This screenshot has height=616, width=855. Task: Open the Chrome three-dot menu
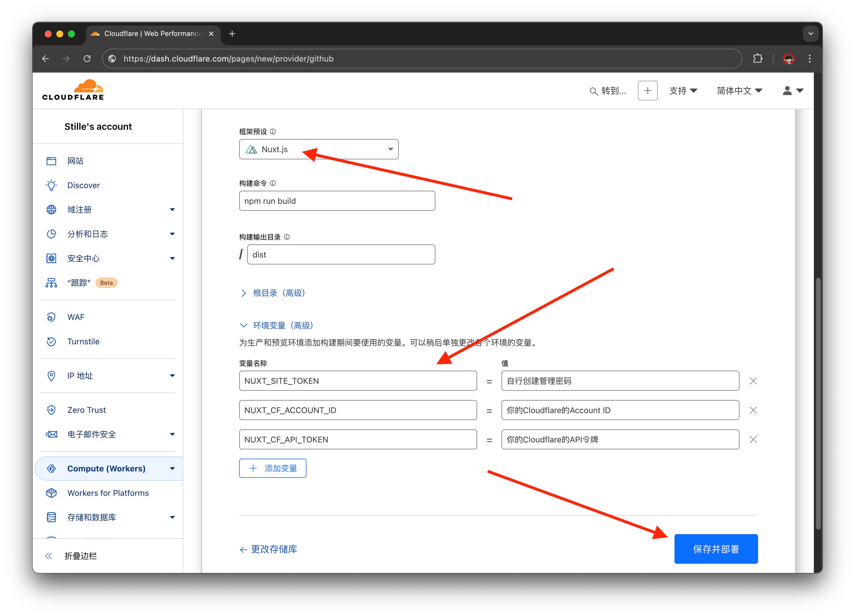click(x=809, y=58)
